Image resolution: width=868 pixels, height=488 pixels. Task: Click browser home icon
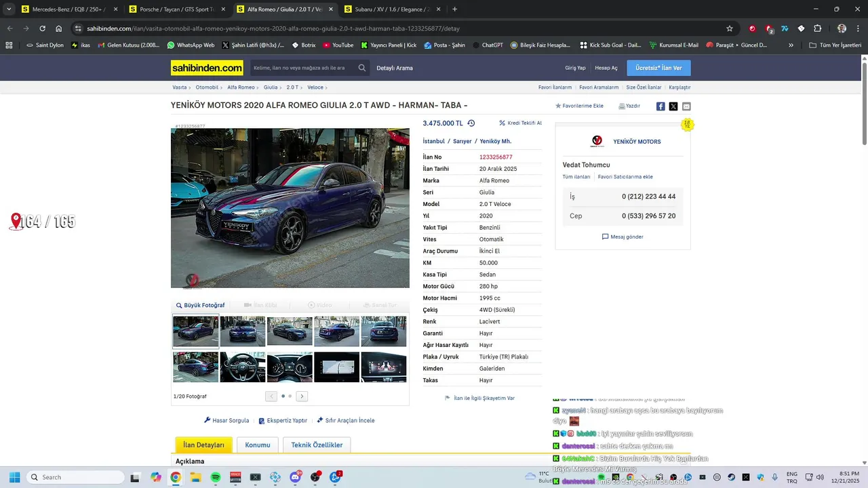pos(59,28)
